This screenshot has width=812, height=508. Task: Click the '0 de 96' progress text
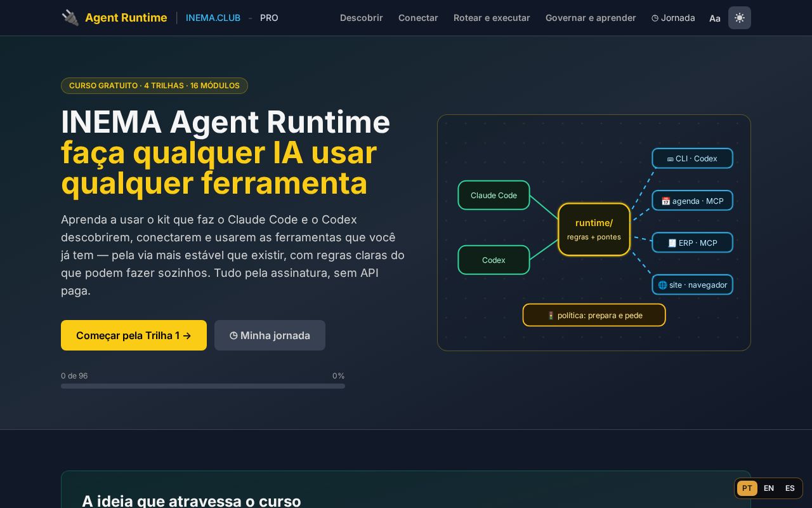coord(74,376)
